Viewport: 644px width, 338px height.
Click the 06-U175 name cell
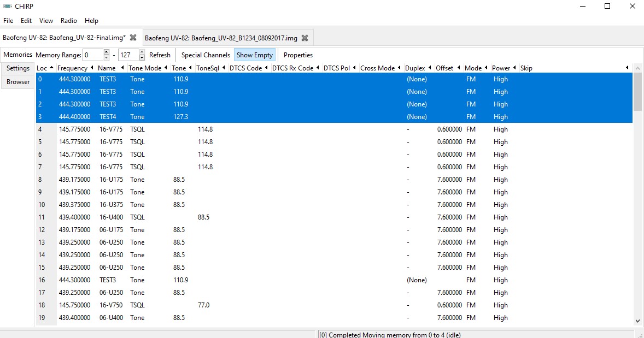111,230
